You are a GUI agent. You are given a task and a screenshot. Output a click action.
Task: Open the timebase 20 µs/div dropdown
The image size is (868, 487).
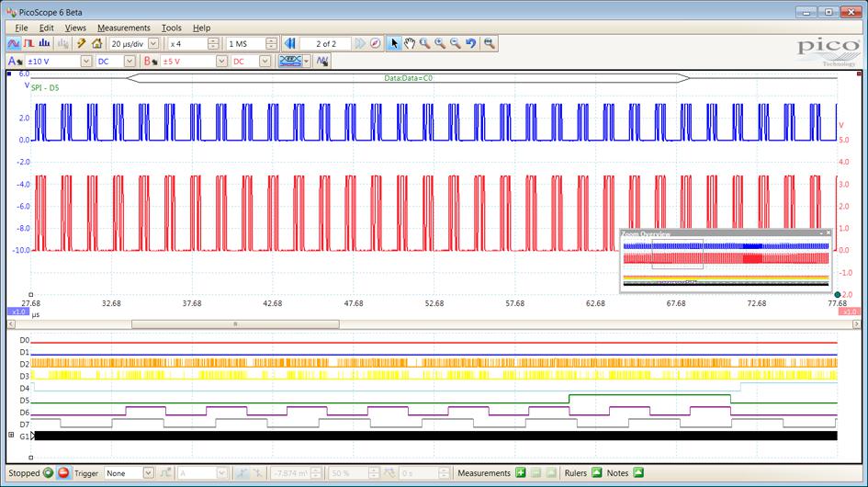coord(152,43)
